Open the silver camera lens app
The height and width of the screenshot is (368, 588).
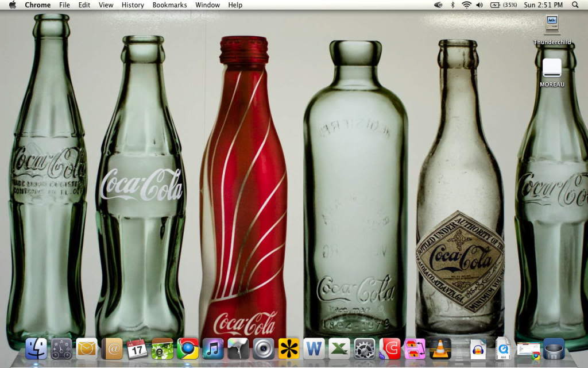coord(263,349)
